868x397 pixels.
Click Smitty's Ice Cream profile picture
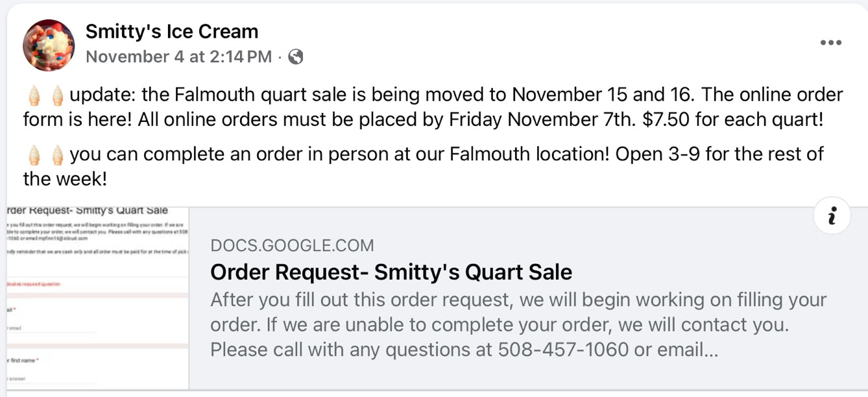(49, 45)
